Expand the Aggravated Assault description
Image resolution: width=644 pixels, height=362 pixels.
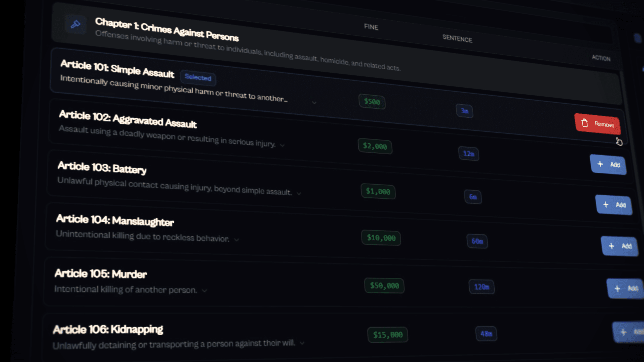(283, 145)
